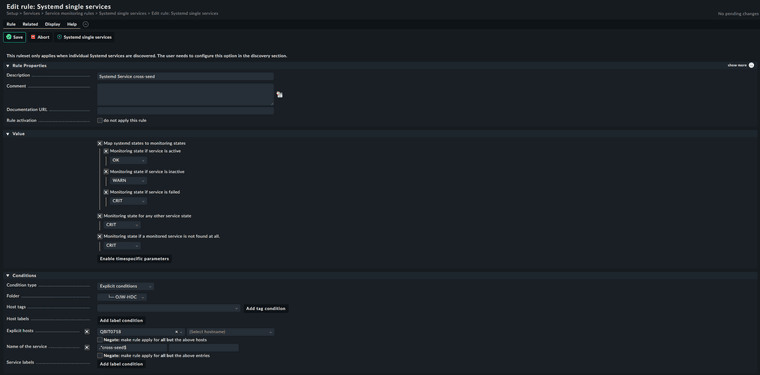Open the Folder dropdown
This screenshot has width=760, height=375.
(x=122, y=297)
